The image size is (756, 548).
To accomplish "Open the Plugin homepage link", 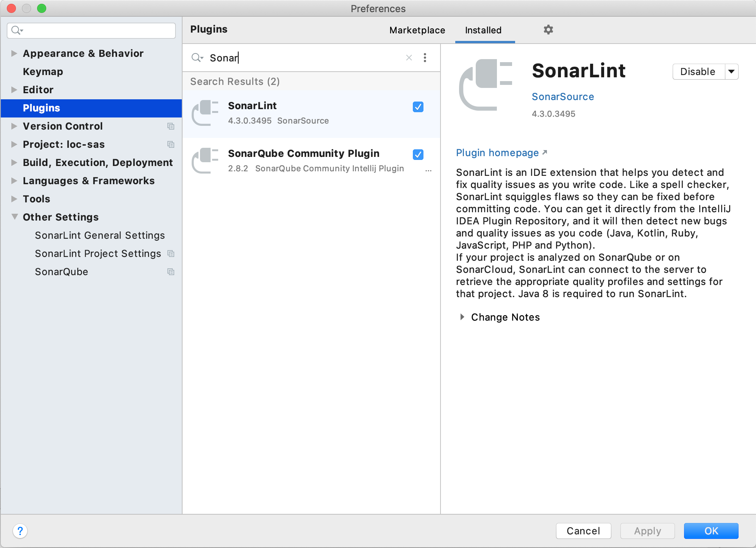I will coord(502,152).
